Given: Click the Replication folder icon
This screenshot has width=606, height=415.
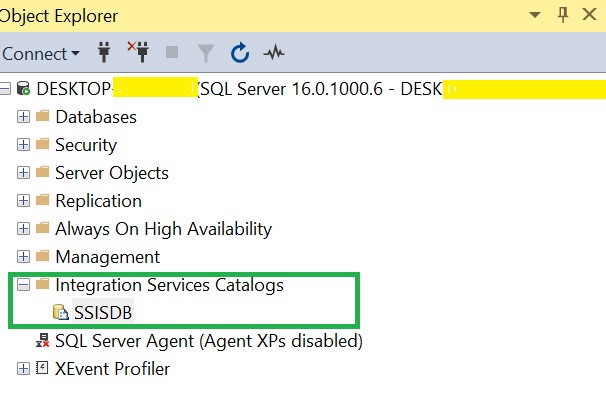Looking at the screenshot, I should (x=43, y=199).
